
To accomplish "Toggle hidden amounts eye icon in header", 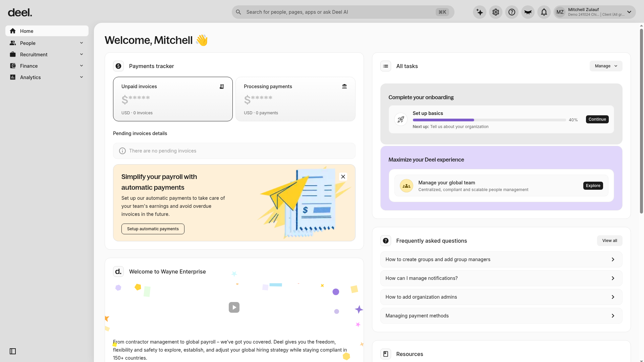I will (x=528, y=12).
